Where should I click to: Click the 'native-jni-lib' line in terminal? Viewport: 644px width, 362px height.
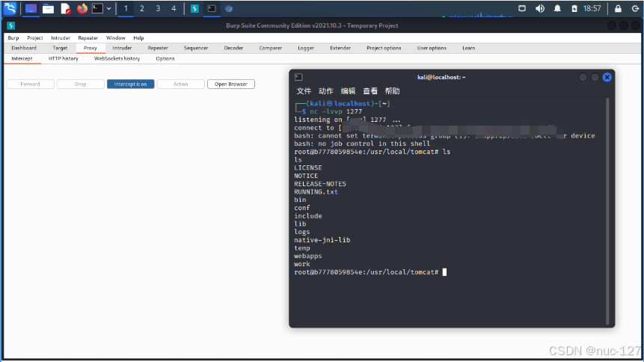click(322, 240)
